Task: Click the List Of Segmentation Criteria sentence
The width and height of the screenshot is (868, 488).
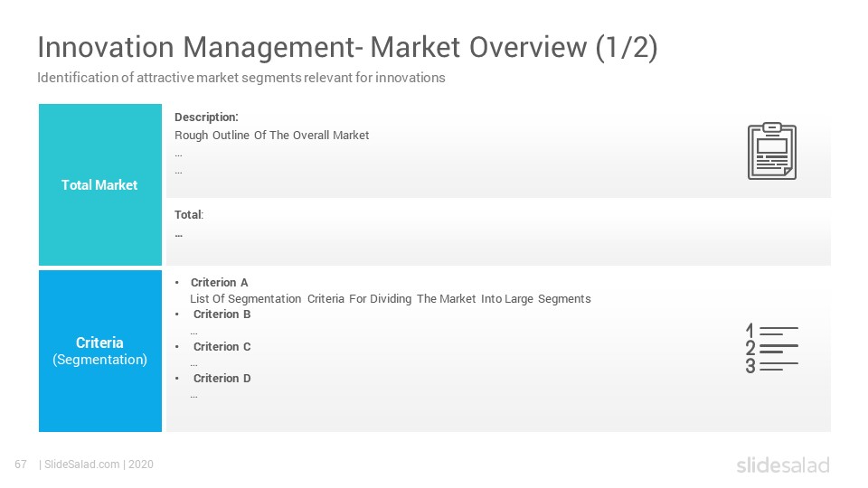Action: pos(391,299)
